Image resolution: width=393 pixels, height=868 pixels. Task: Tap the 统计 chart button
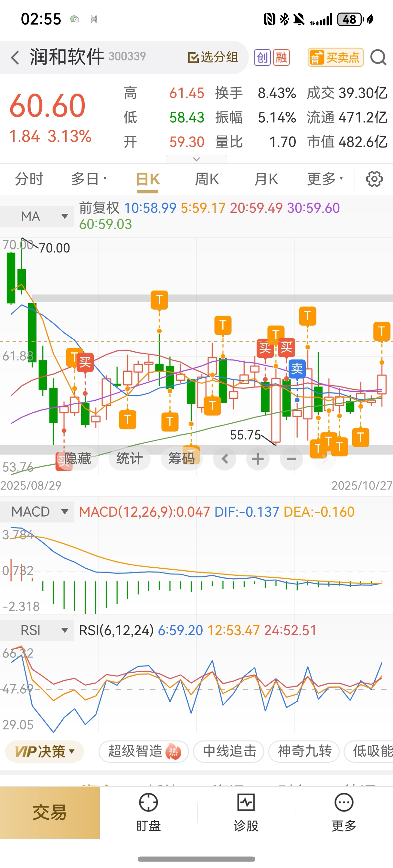click(x=130, y=459)
